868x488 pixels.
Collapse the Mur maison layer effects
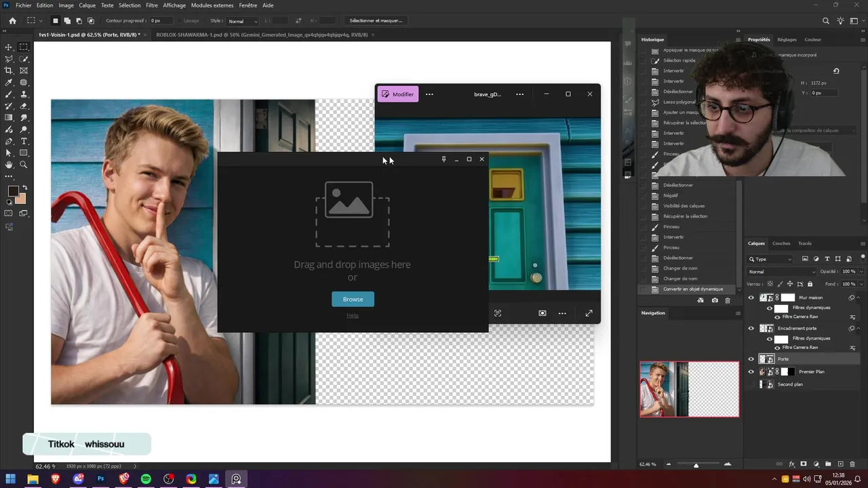[x=859, y=298]
